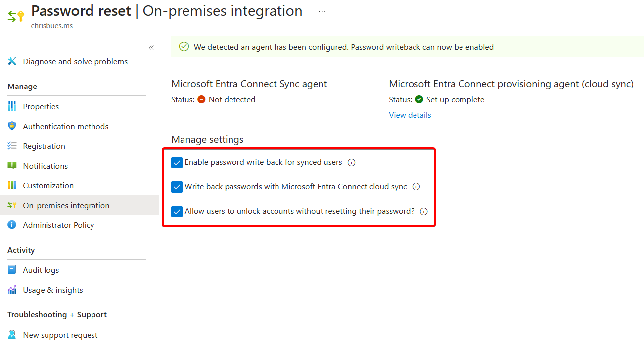The width and height of the screenshot is (644, 350).
Task: Uncheck write back passwords with cloud sync
Action: (x=177, y=187)
